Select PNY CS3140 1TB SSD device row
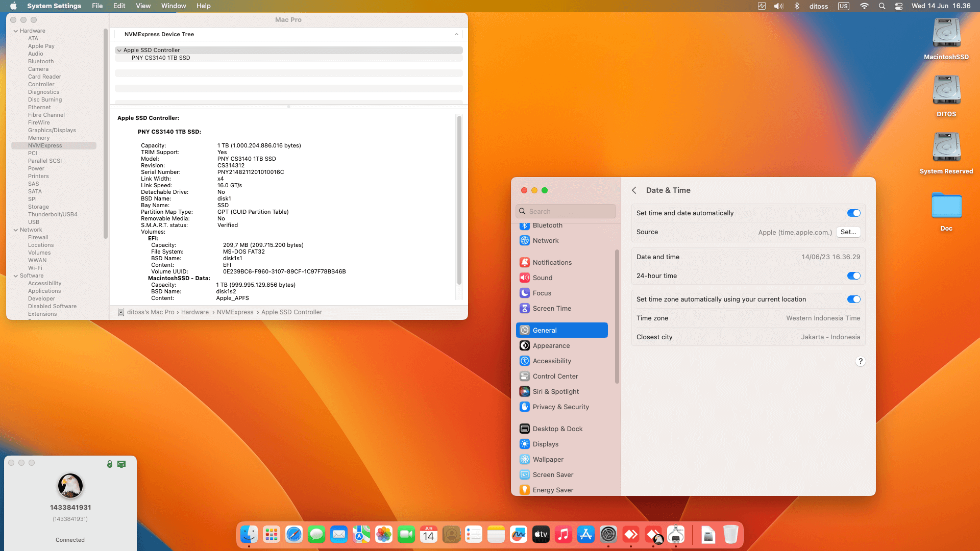 point(289,58)
